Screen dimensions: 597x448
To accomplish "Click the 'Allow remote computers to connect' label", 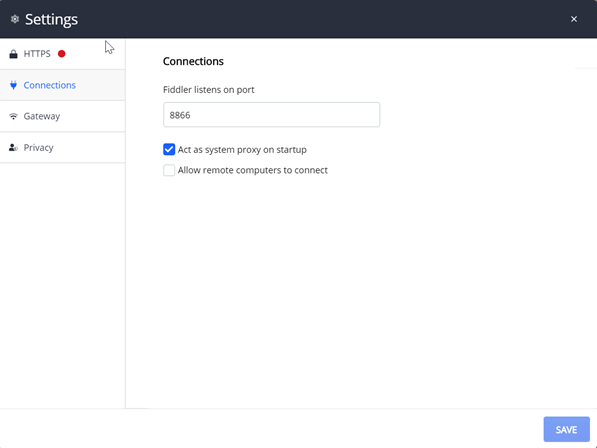I will (x=252, y=170).
